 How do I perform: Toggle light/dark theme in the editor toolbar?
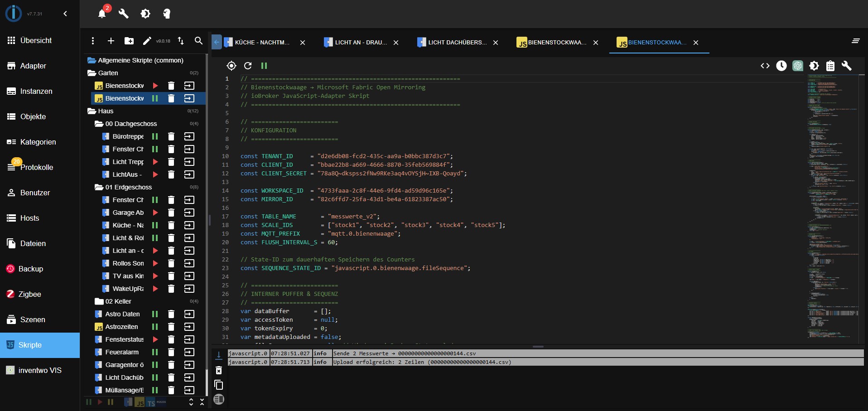[x=814, y=66]
